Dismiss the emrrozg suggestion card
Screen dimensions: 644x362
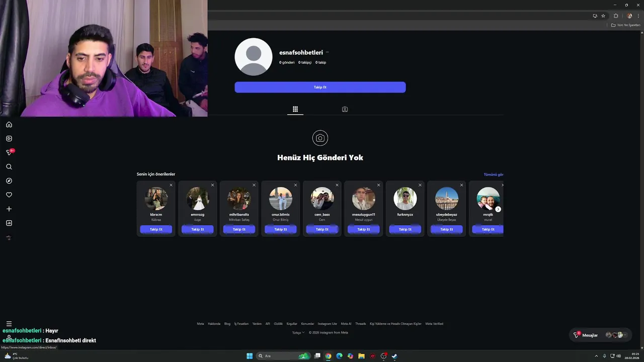(212, 185)
